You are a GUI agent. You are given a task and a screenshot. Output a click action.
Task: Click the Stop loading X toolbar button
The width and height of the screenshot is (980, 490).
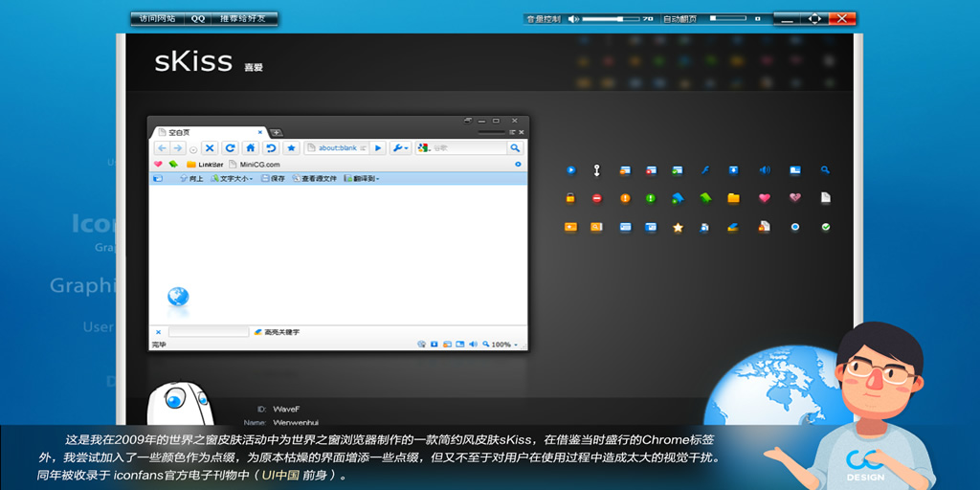click(x=210, y=148)
